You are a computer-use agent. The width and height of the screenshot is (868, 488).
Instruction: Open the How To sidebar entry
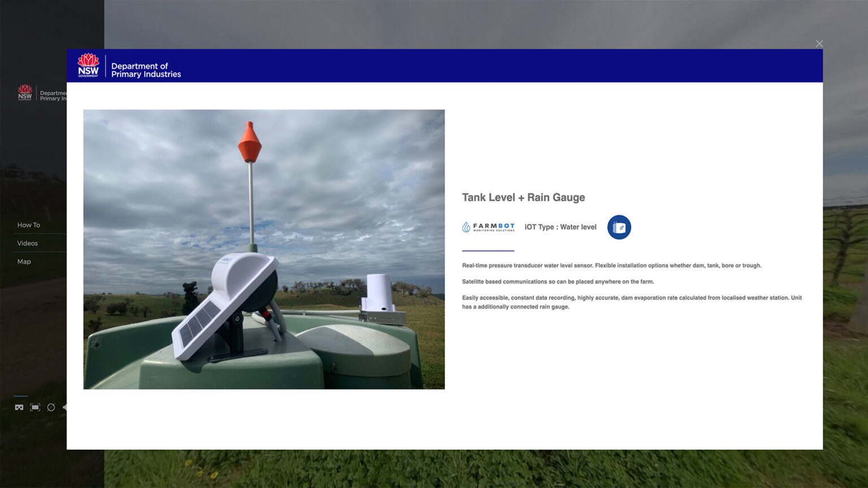28,225
